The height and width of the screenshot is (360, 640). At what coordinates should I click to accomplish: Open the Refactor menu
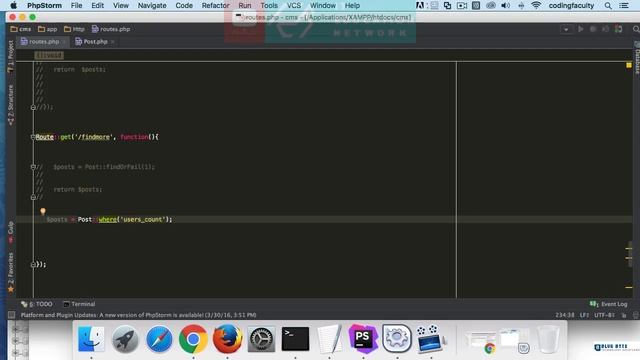tap(215, 6)
